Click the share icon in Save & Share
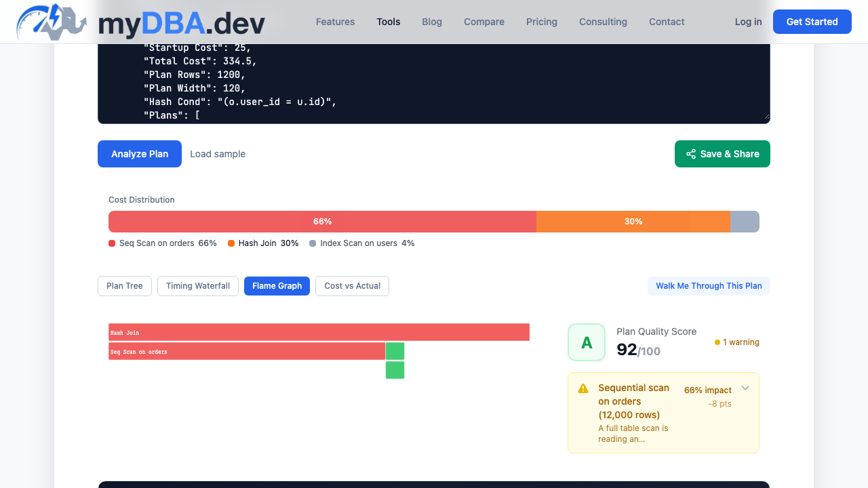Viewport: 868px width, 488px height. coord(691,154)
